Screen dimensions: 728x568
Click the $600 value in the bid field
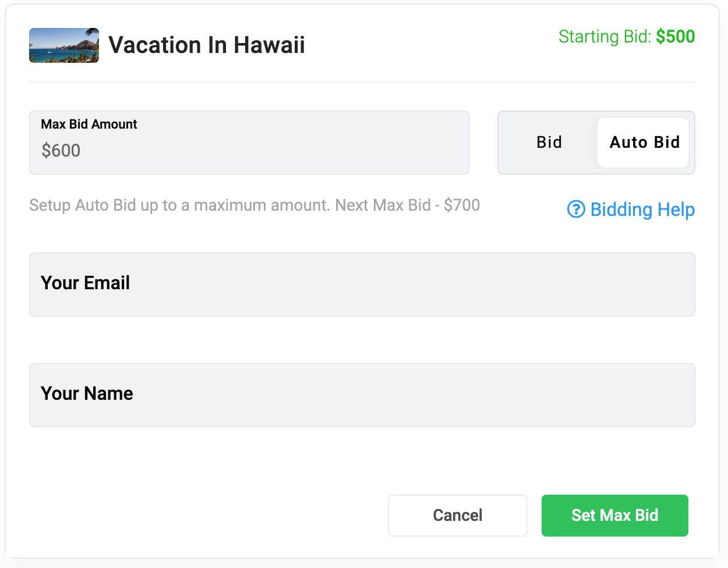pos(61,151)
